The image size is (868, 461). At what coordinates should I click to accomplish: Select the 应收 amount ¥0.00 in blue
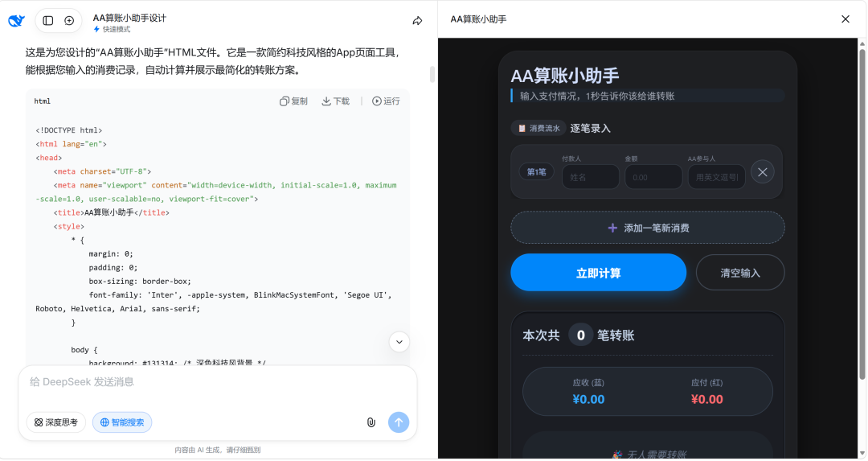tap(588, 400)
